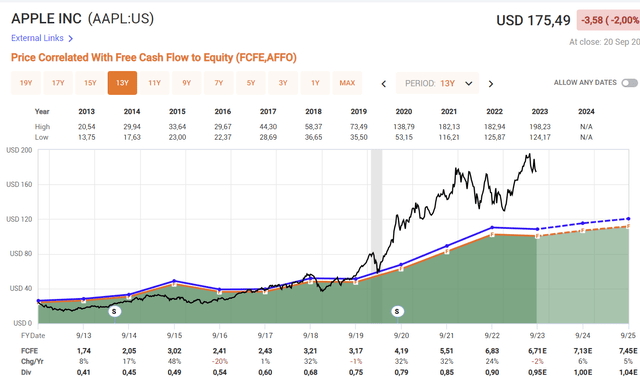This screenshot has height=380, width=640.
Task: Click the Price Correlated With FCFE heading
Action: tap(154, 58)
